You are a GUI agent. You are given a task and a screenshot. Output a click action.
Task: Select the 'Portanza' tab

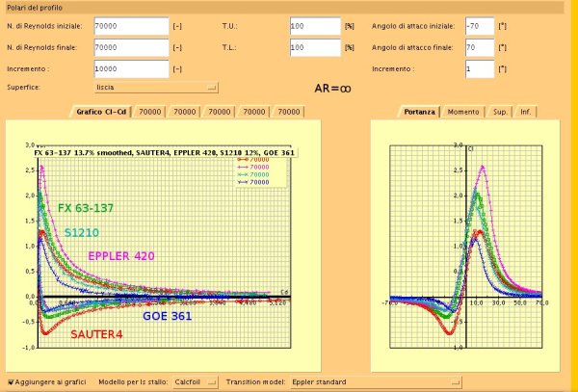(x=419, y=113)
